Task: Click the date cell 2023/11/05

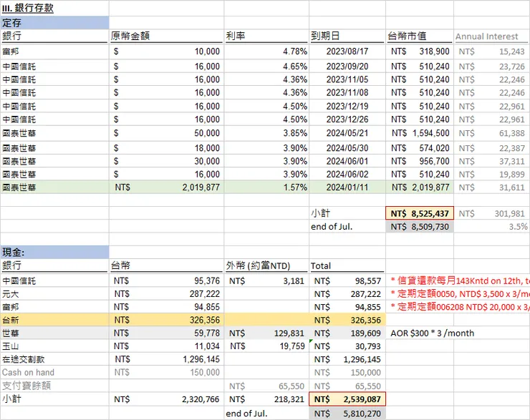Action: (347, 79)
